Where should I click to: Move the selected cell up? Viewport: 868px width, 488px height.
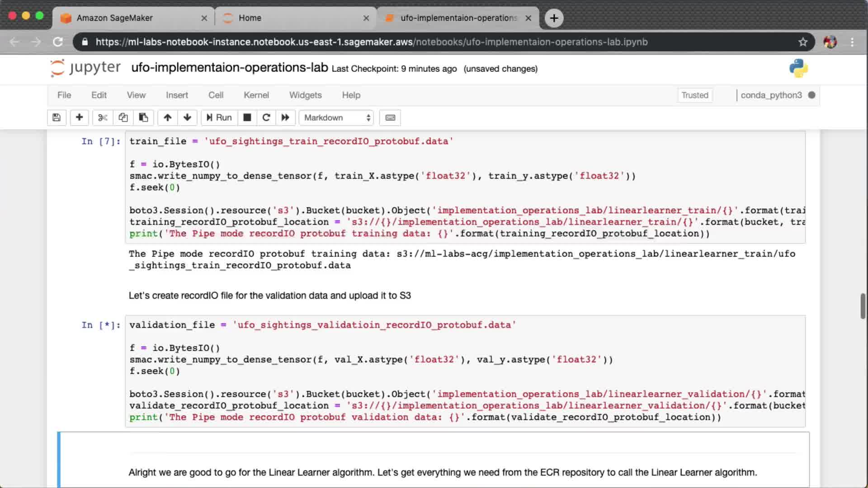pyautogui.click(x=167, y=117)
